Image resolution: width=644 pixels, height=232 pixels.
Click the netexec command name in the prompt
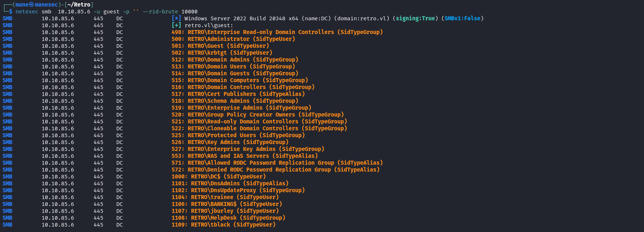point(27,12)
